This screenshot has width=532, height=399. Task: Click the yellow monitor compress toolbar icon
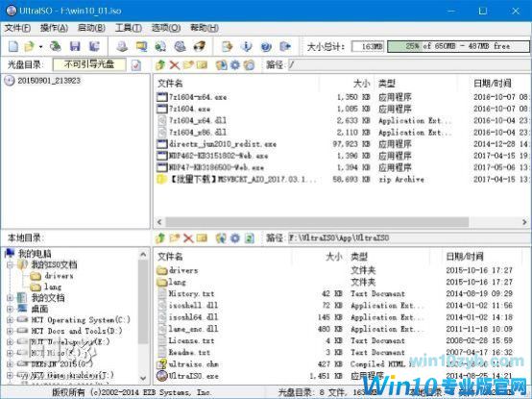[141, 46]
